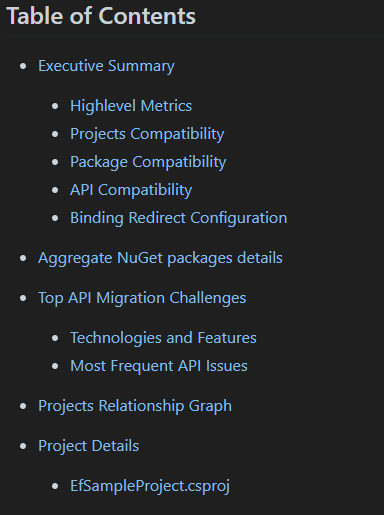Open Projects Compatibility link
The height and width of the screenshot is (515, 384).
point(147,134)
